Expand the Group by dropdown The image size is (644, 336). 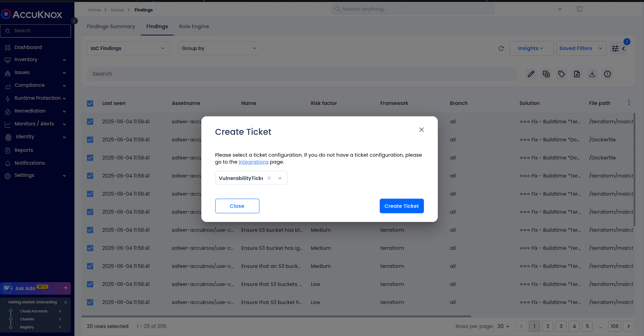(220, 48)
